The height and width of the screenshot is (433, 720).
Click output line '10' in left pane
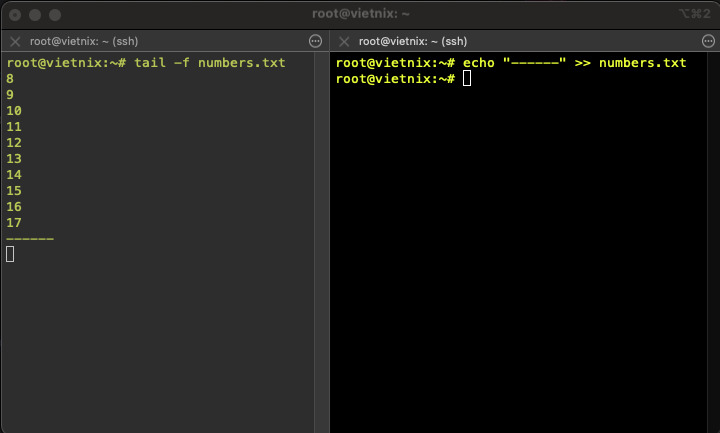pyautogui.click(x=14, y=111)
